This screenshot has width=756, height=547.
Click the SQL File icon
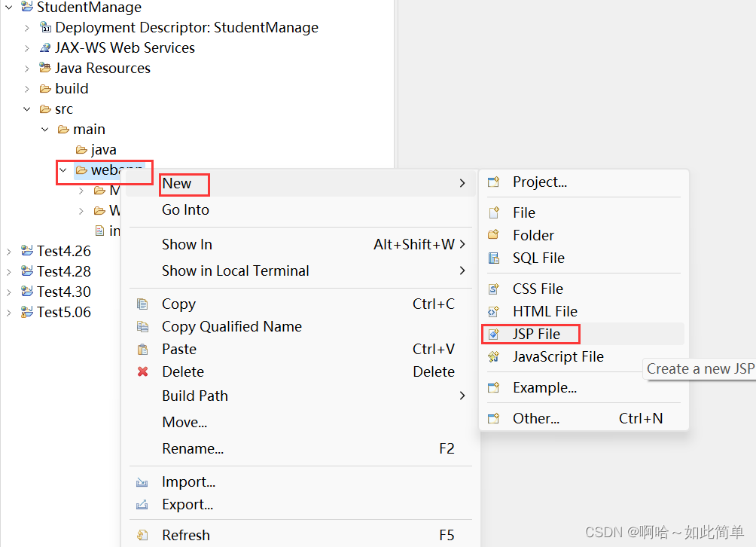click(x=494, y=258)
